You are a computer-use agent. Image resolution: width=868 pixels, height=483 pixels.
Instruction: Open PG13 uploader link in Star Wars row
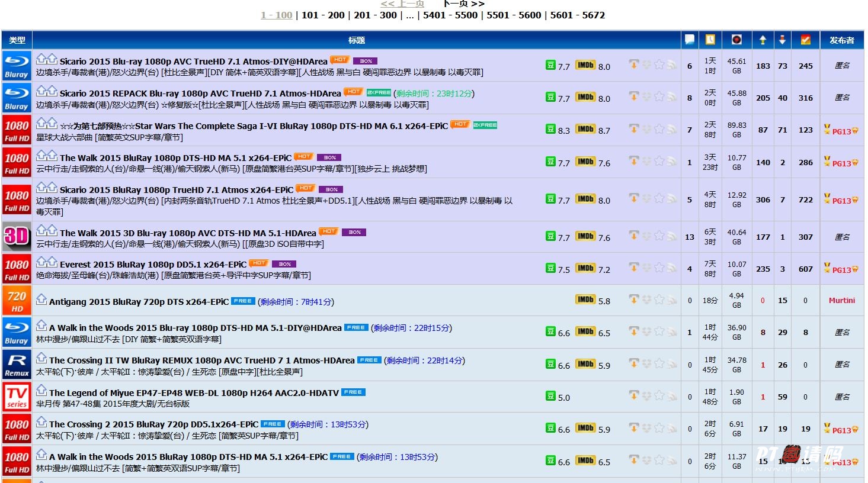tap(841, 131)
